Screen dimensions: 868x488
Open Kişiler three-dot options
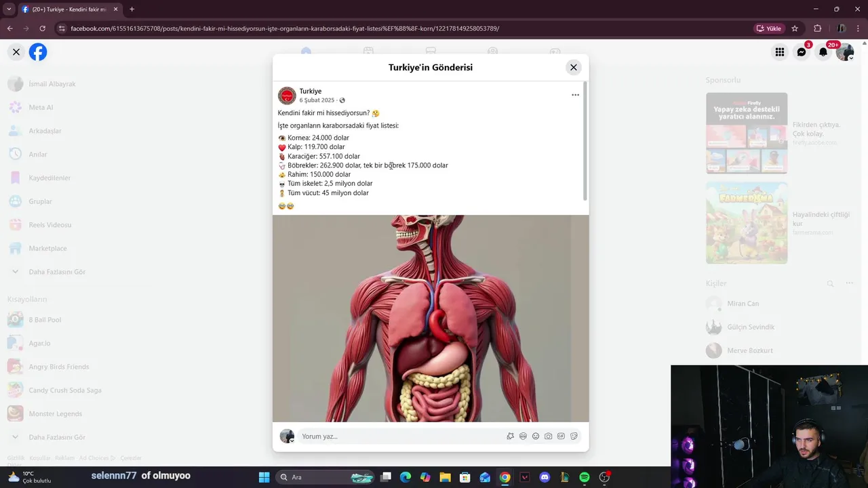pyautogui.click(x=849, y=283)
